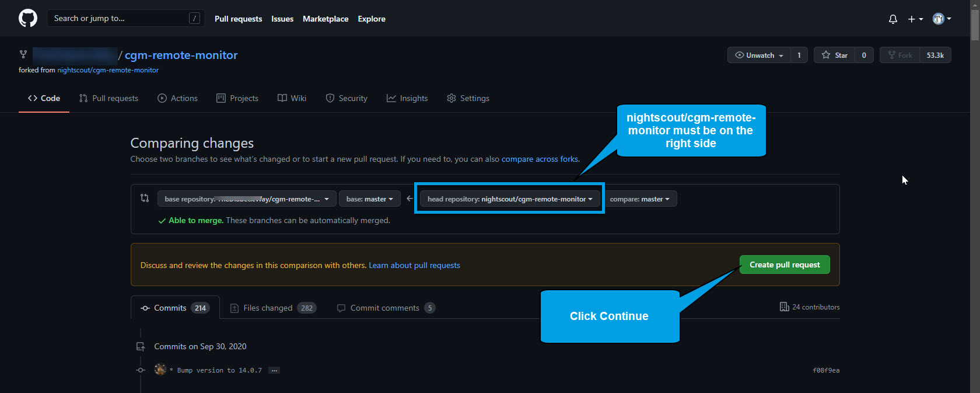Go to the Actions tab
Viewport: 980px width, 393px height.
click(x=177, y=98)
